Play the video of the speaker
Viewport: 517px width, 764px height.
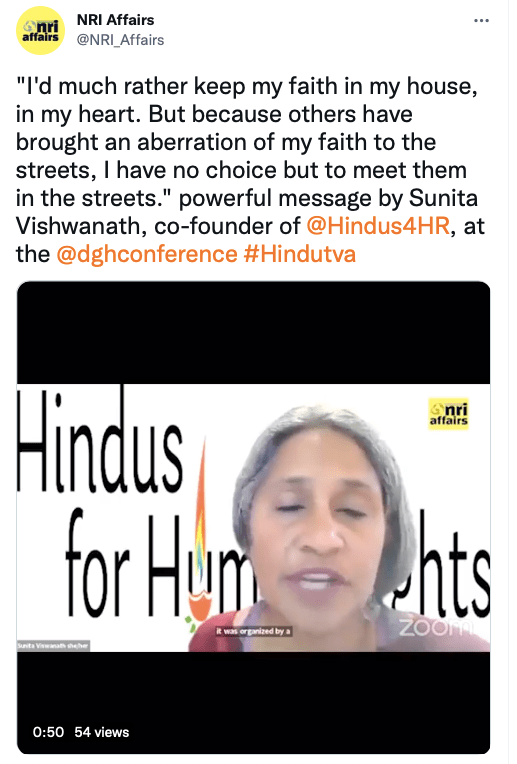[253, 517]
